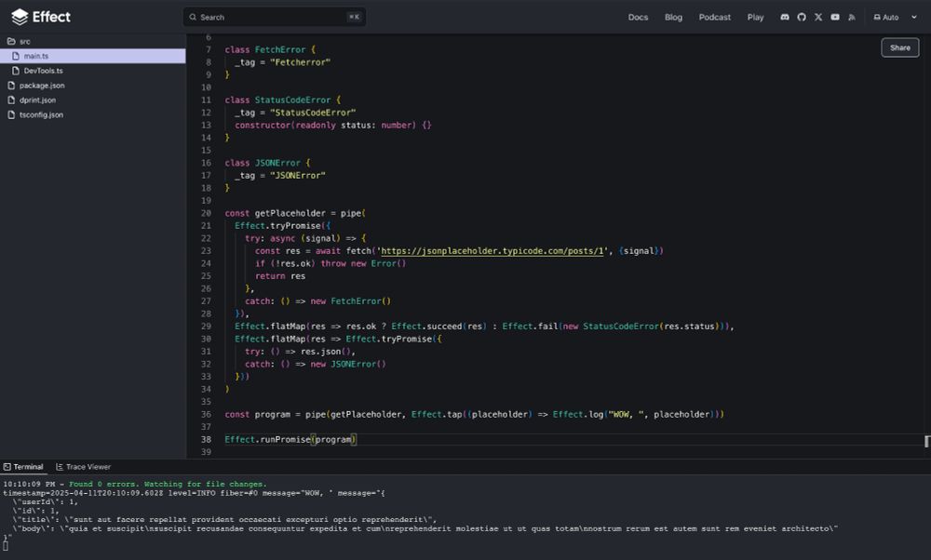Click "catch: () => new FetchError()" line
Viewport: 931px width, 560px height.
tap(317, 301)
